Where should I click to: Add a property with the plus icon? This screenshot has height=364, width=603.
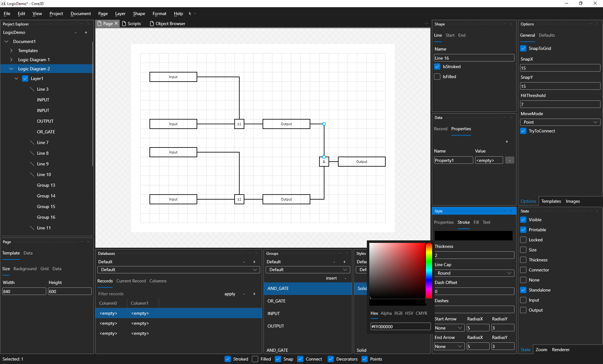507,142
